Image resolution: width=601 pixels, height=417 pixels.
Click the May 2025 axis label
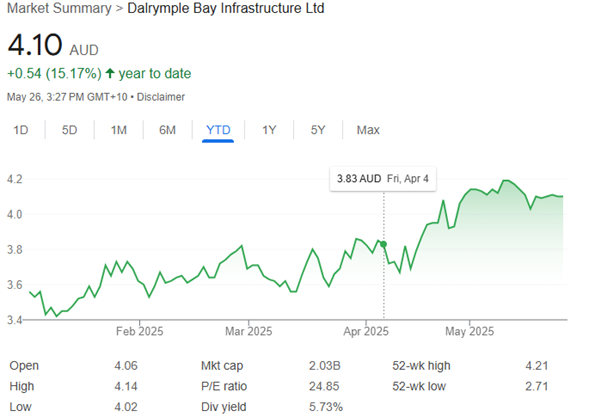click(x=469, y=331)
